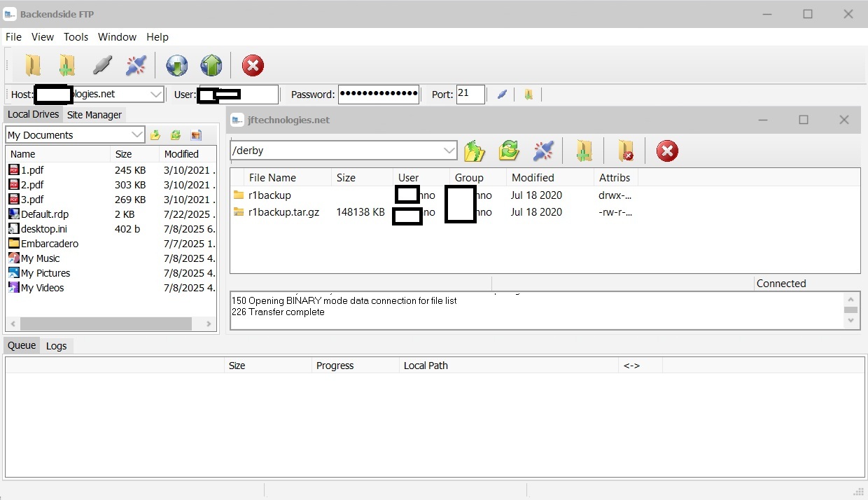Expand the /derby path dropdown

click(450, 150)
